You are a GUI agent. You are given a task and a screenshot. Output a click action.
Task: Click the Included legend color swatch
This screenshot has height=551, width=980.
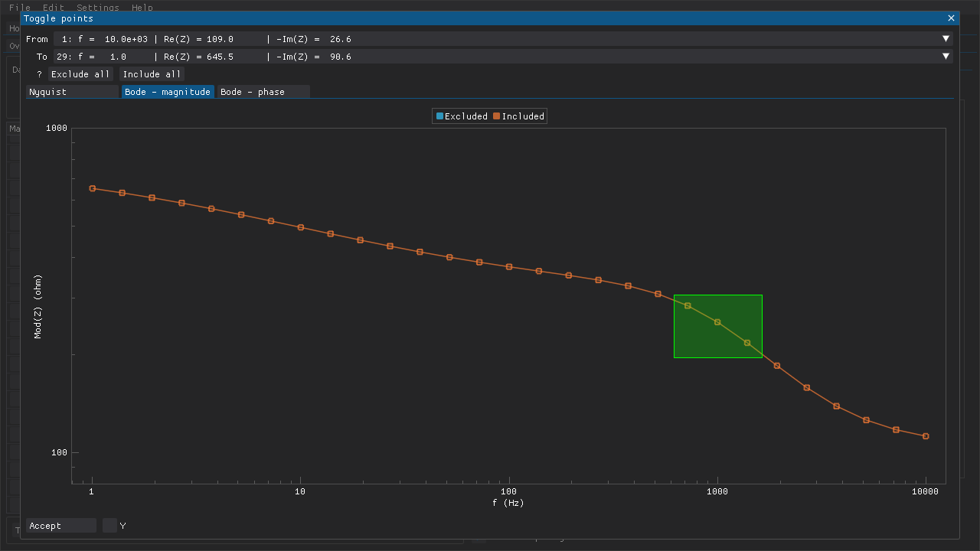(497, 116)
